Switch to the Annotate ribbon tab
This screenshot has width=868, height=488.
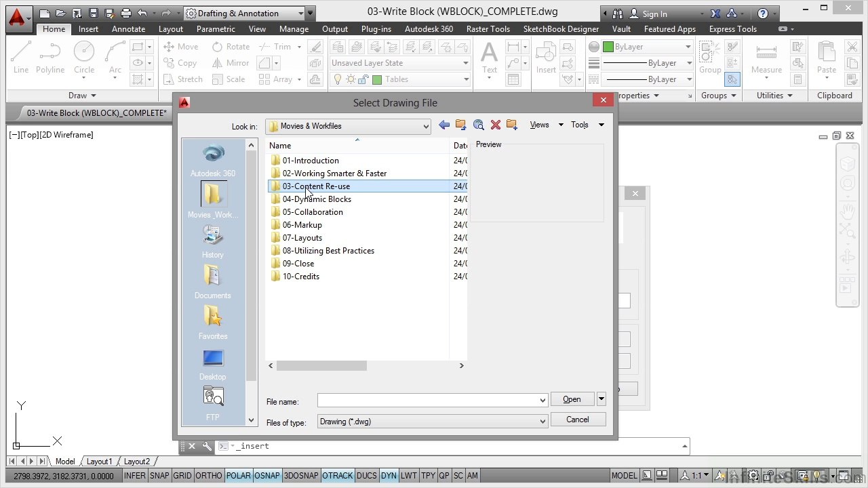pyautogui.click(x=128, y=29)
